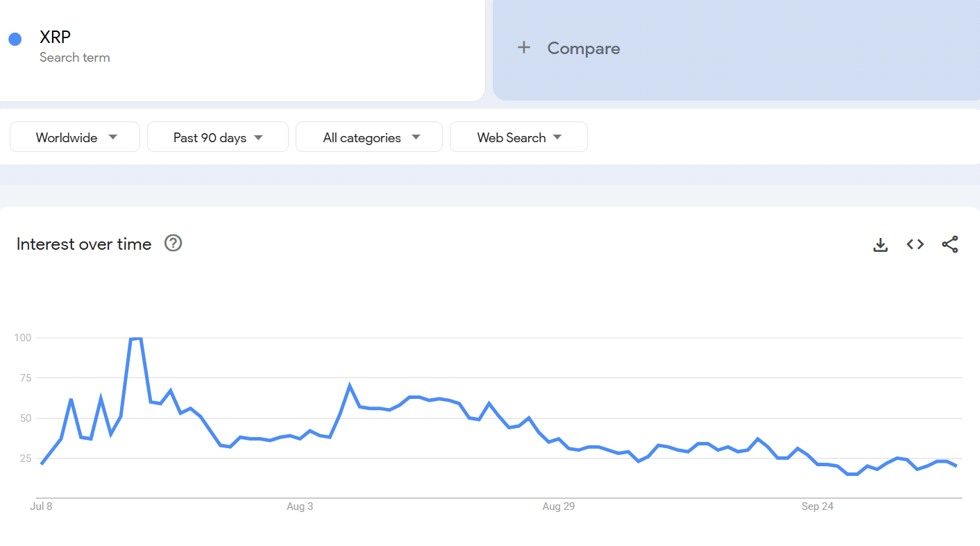
Task: Click the Interest over time heading
Action: (83, 244)
